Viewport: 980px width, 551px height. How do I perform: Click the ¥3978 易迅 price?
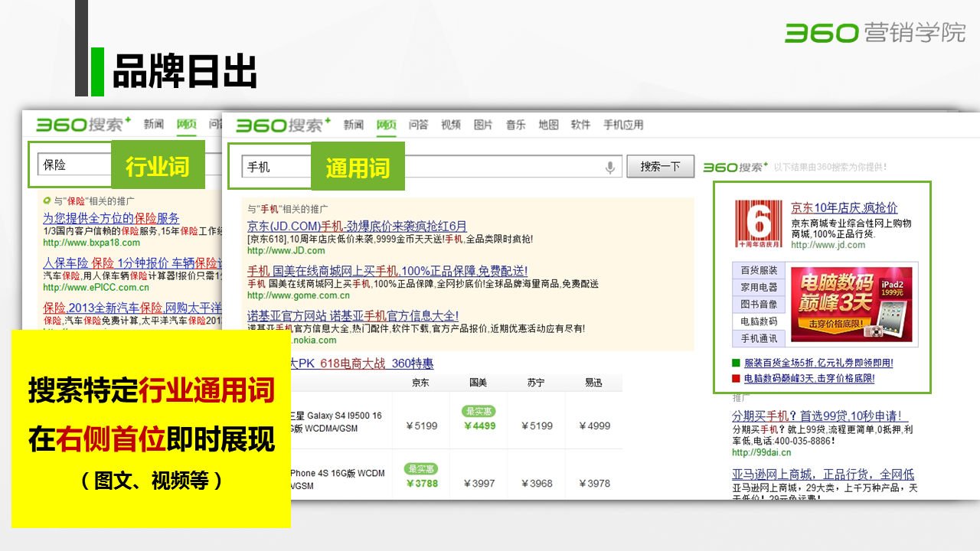594,483
